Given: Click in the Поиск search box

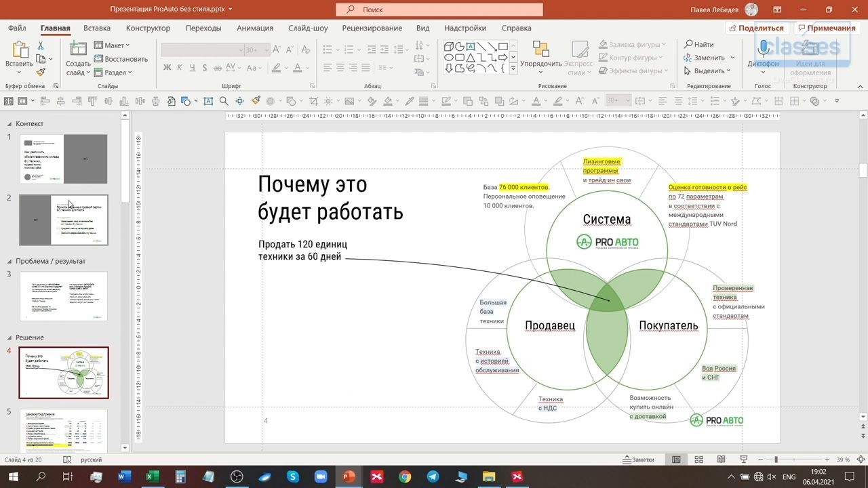Looking at the screenshot, I should coord(439,9).
